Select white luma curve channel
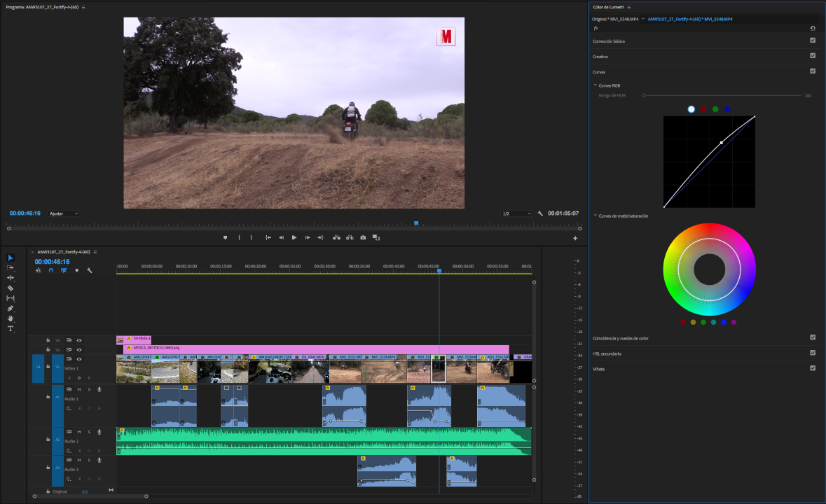 point(691,109)
